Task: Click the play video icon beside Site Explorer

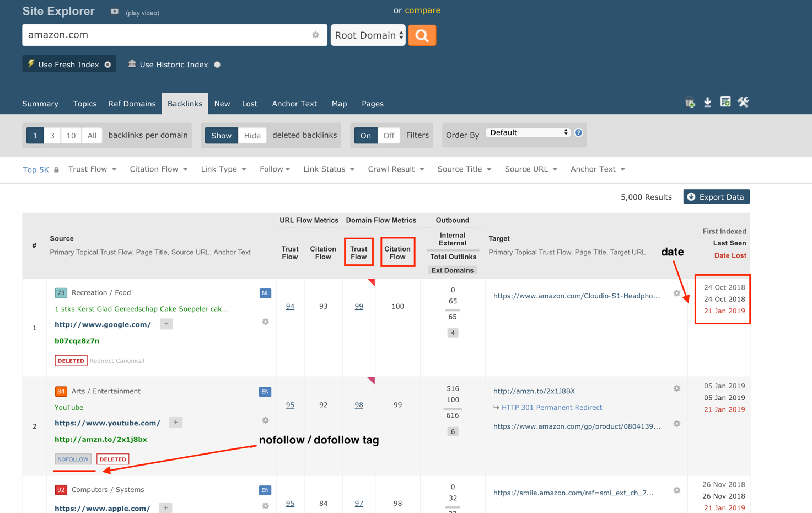Action: click(115, 12)
